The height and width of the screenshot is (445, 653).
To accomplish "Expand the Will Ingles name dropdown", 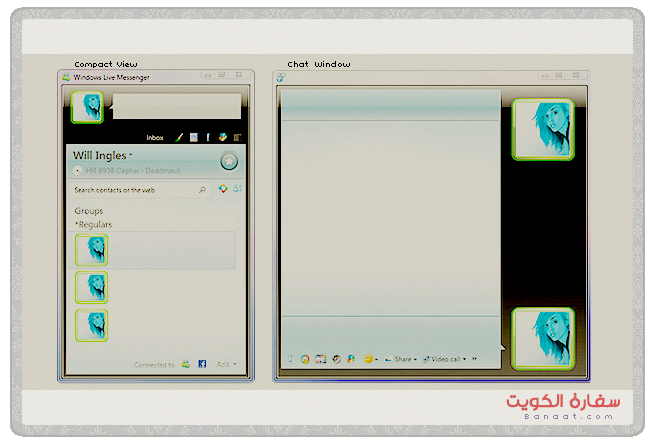I will coord(131,156).
